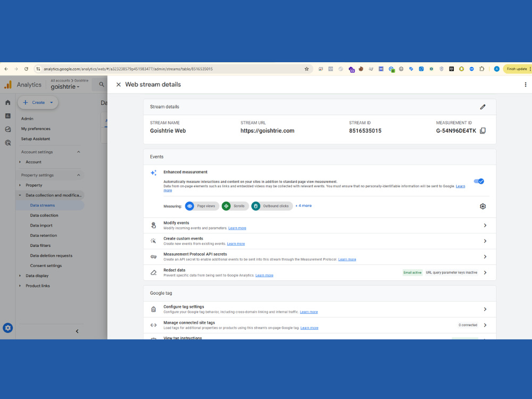Click the Modify events hand icon
The height and width of the screenshot is (399, 532).
pyautogui.click(x=153, y=225)
